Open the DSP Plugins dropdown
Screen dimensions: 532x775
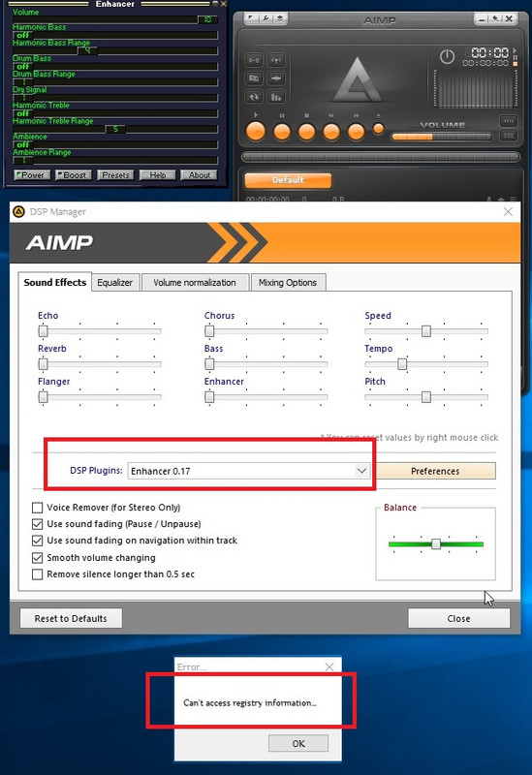tap(361, 471)
